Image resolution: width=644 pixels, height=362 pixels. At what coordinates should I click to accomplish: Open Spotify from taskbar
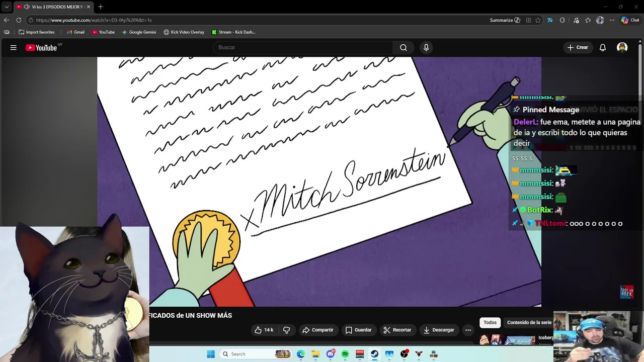tap(345, 354)
